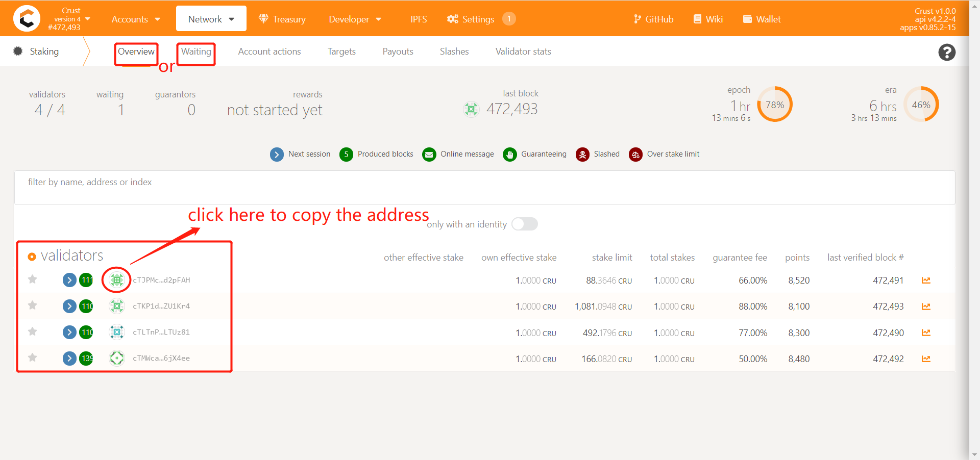The image size is (980, 460).
Task: Expand the Developer dropdown menu
Action: [355, 19]
